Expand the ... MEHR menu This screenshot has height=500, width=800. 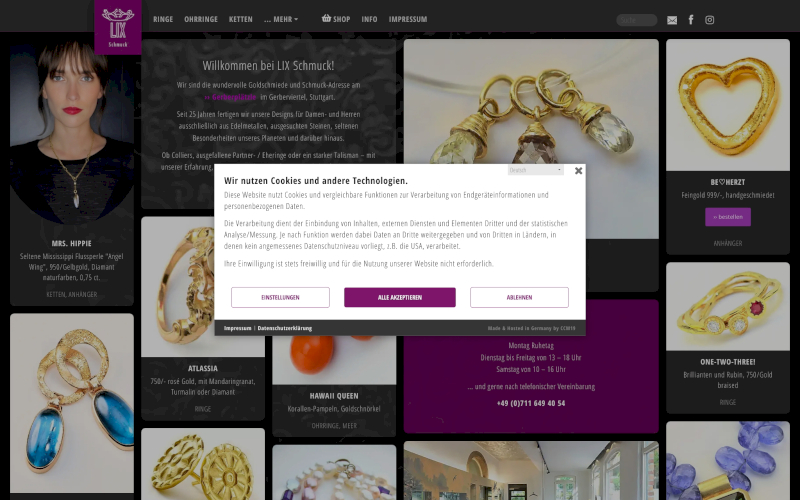click(281, 19)
